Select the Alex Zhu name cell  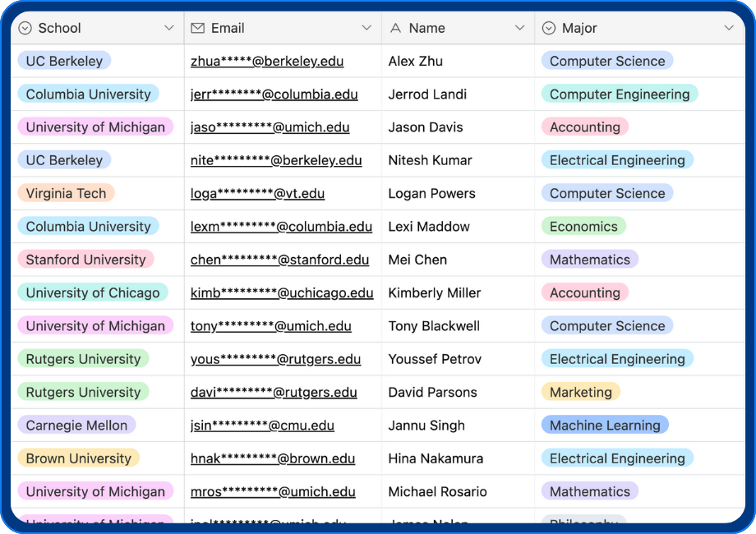[458, 62]
